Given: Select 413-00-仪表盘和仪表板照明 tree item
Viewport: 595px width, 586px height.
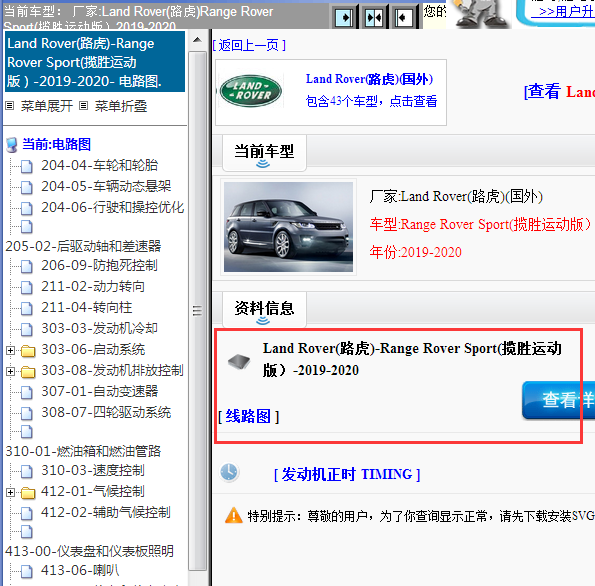Looking at the screenshot, I should pyautogui.click(x=90, y=551).
